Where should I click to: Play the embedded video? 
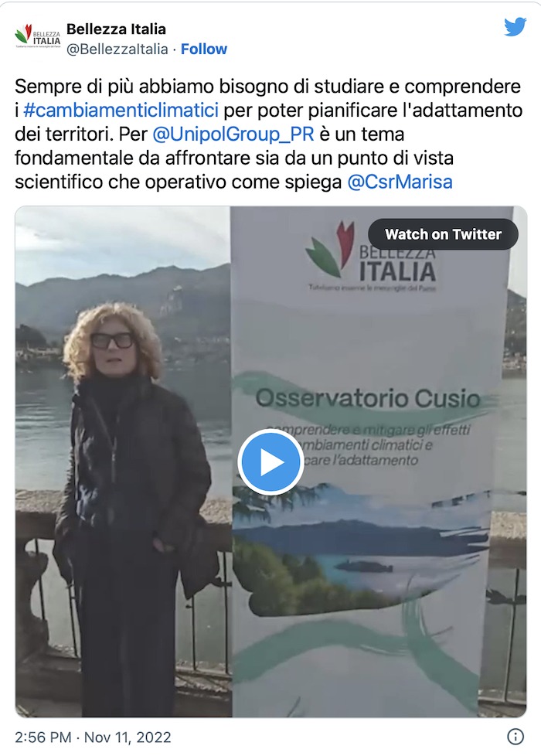click(270, 462)
